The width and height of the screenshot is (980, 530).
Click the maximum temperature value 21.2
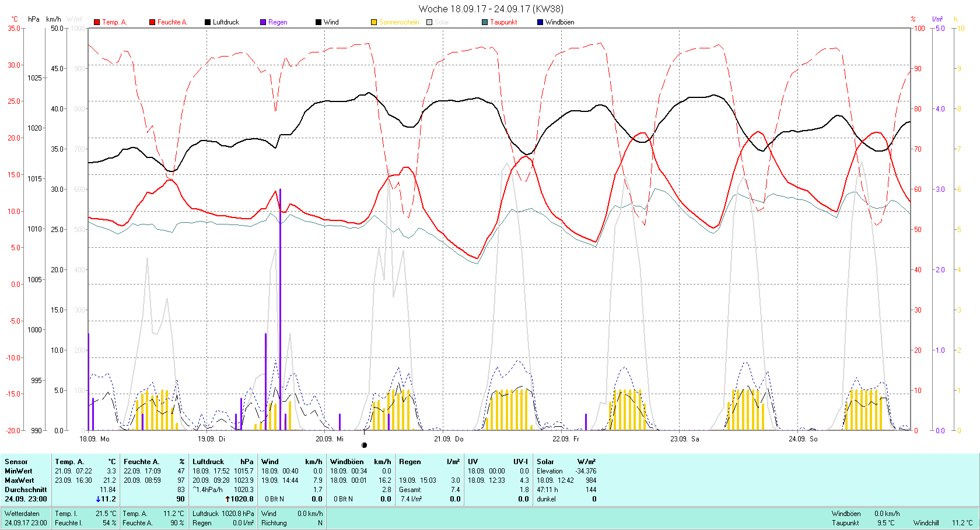(110, 480)
